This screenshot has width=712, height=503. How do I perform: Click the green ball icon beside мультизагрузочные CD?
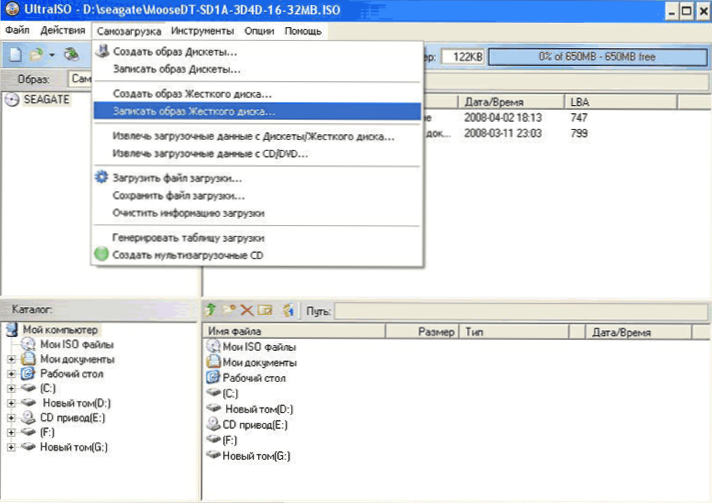[x=101, y=254]
